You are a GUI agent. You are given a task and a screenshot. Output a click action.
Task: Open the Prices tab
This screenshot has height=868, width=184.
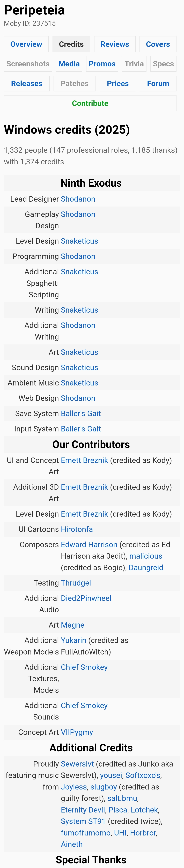pos(118,84)
